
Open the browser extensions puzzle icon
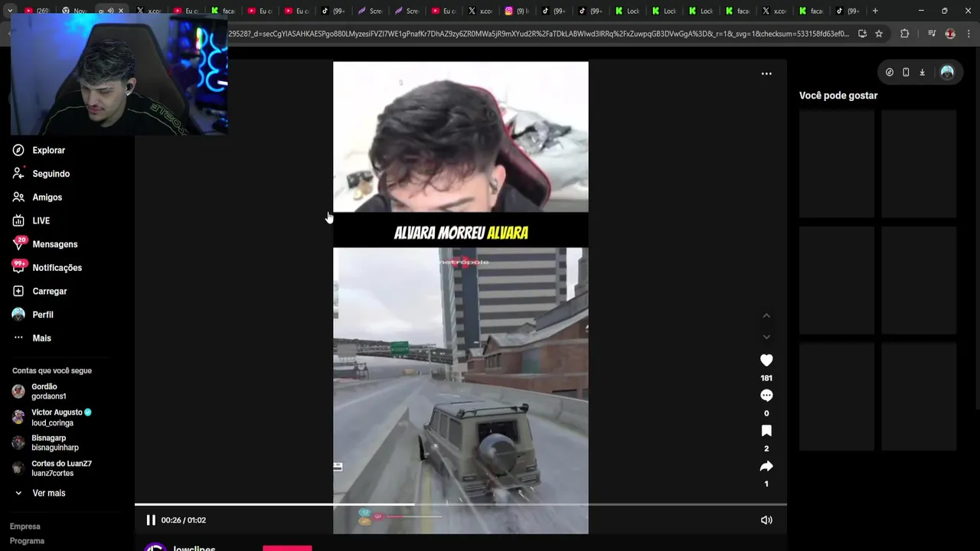[x=905, y=34]
